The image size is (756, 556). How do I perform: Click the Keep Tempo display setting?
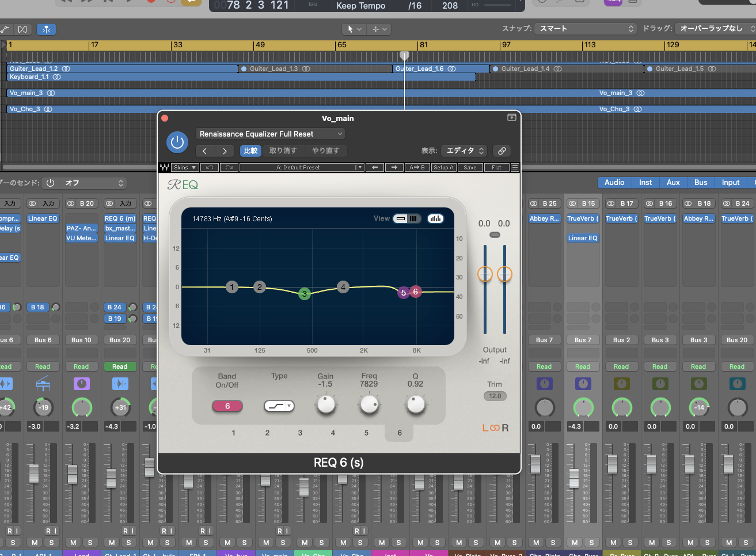[361, 6]
